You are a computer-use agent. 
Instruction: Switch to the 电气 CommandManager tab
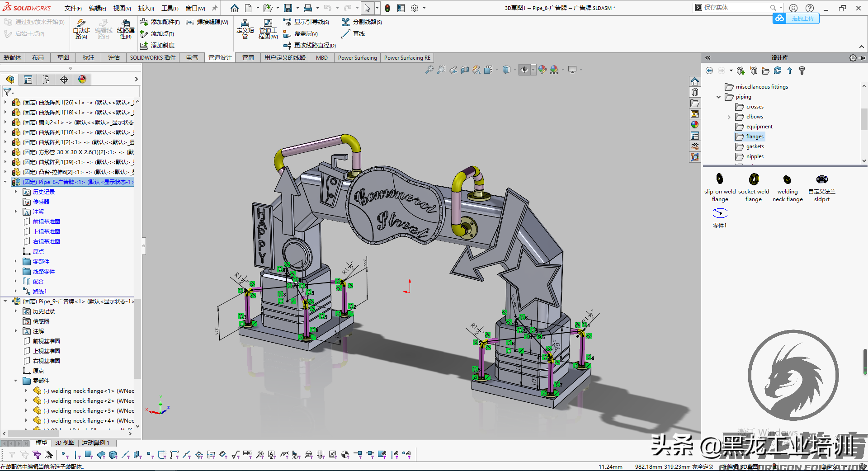(x=191, y=57)
